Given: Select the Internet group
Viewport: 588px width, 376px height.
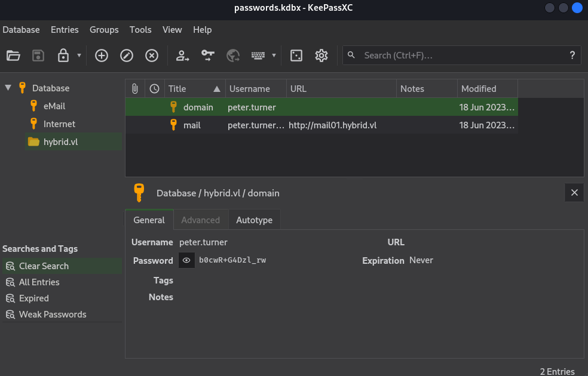Looking at the screenshot, I should (x=59, y=124).
